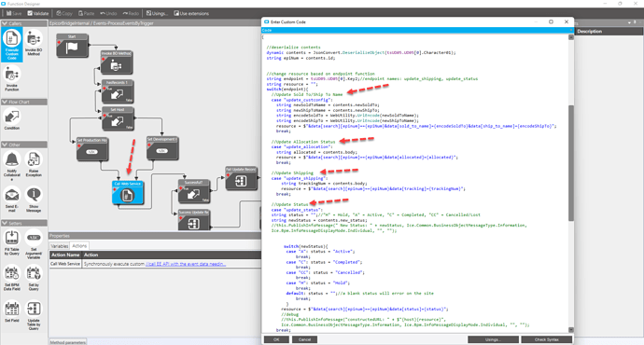The width and height of the screenshot is (644, 345).
Task: Click the code scrollbar down arrow
Action: (x=571, y=330)
